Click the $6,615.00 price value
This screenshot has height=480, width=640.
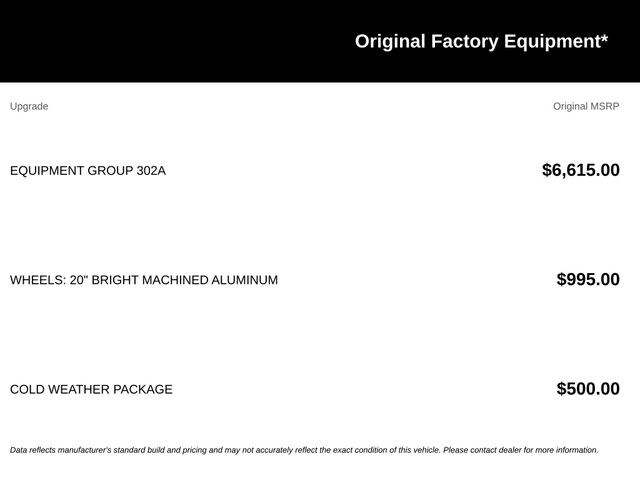(x=581, y=170)
